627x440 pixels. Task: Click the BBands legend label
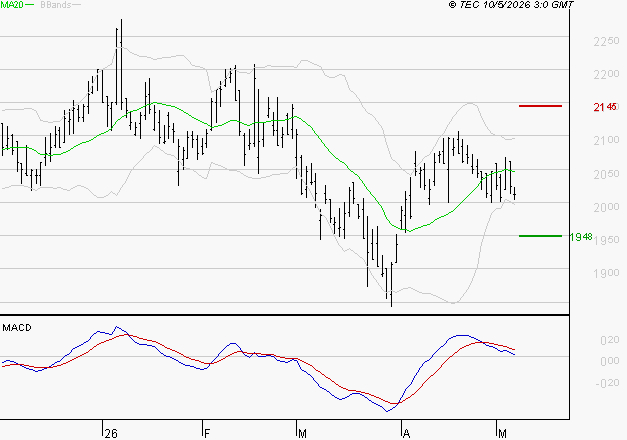coord(56,5)
